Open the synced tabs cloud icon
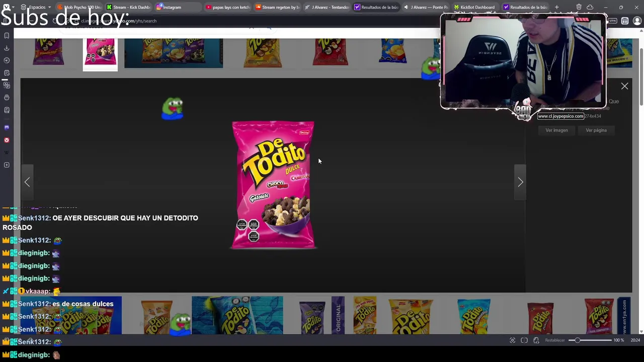Screen dimensions: 644x362 tap(590, 7)
